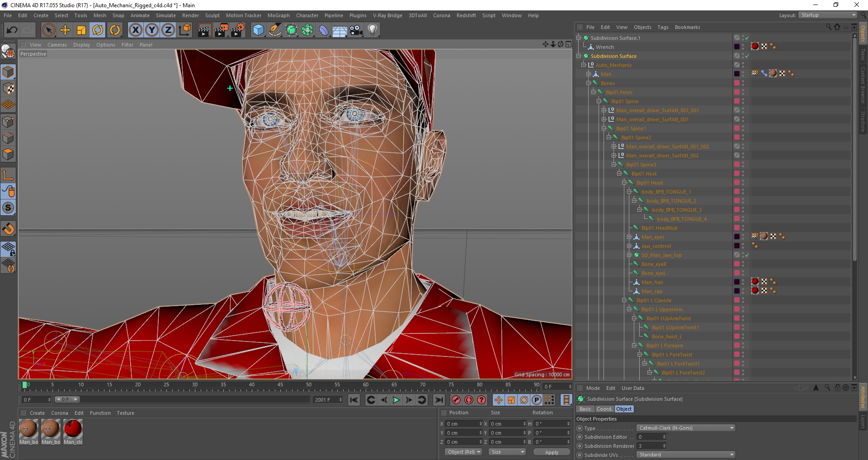The height and width of the screenshot is (460, 868).
Task: Disable the green checkmark on Subdivision Surface
Action: [748, 56]
